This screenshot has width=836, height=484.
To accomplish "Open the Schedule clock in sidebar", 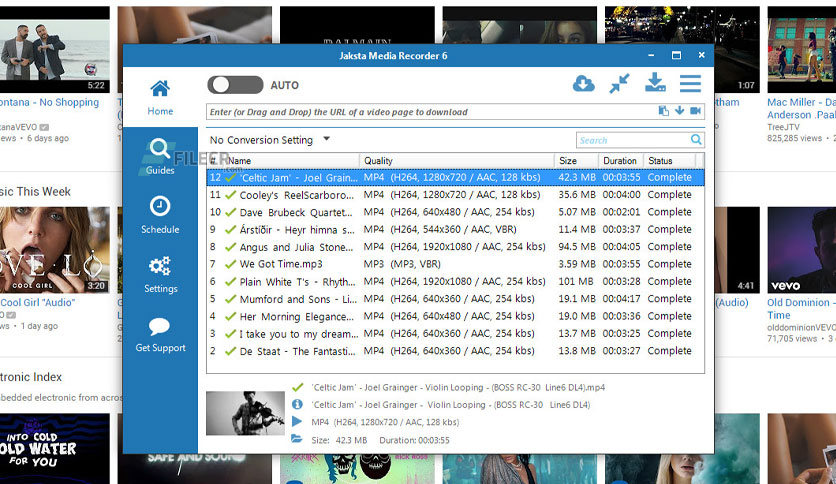I will [160, 215].
